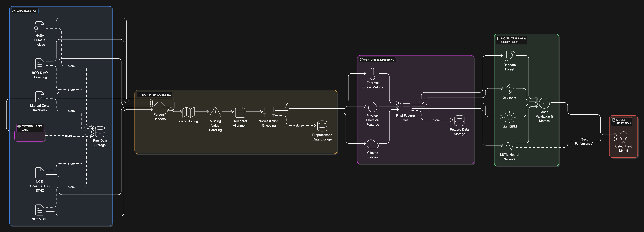The height and width of the screenshot is (232, 644).
Task: Select the Cross-Validation & Metrics checkmark icon
Action: [544, 103]
